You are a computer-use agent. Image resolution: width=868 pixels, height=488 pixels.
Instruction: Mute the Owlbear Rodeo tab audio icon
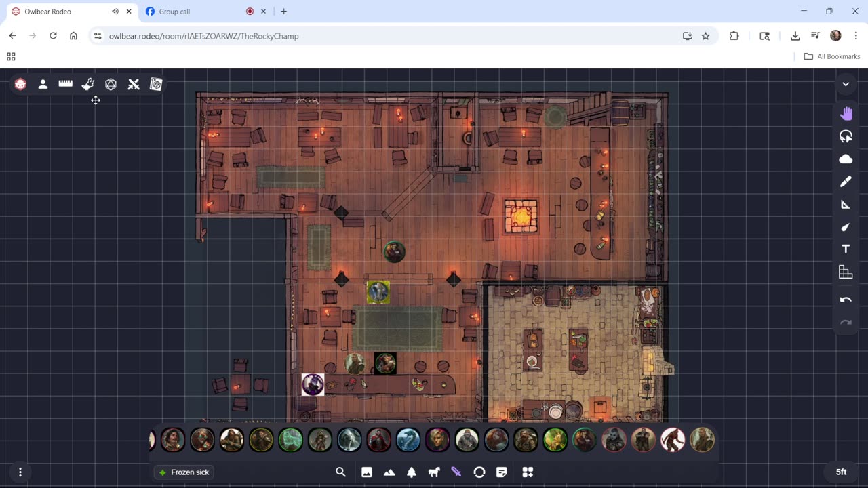[x=115, y=12]
